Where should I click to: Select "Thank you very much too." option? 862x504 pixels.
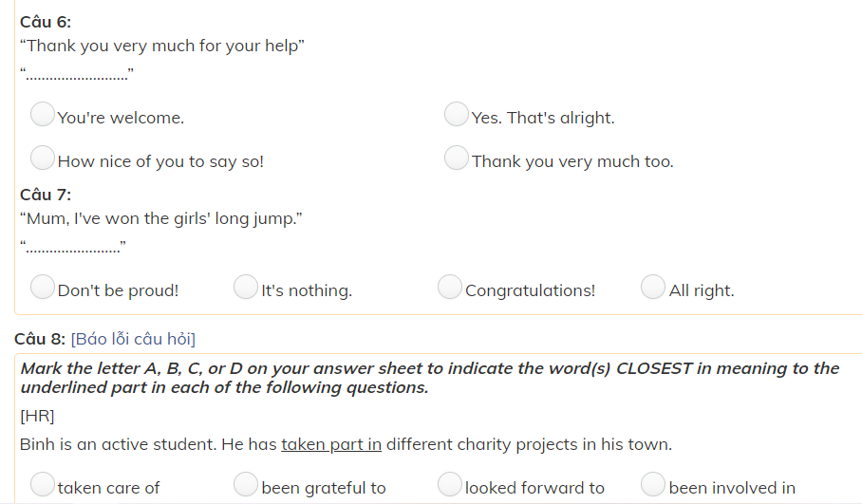(457, 158)
